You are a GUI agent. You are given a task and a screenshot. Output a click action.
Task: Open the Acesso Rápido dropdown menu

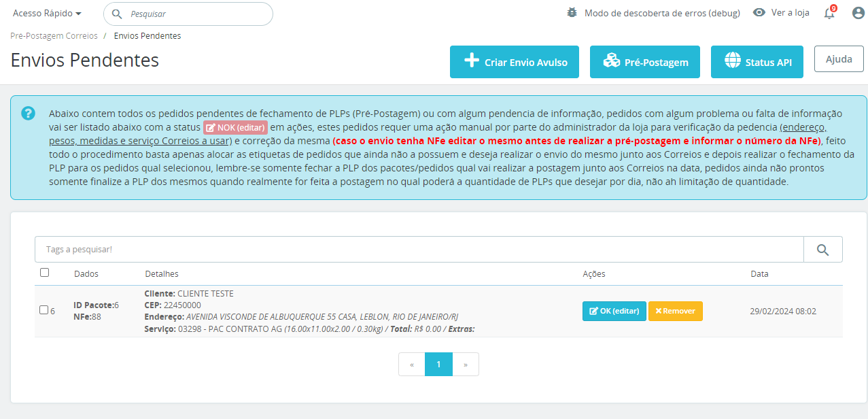click(47, 13)
